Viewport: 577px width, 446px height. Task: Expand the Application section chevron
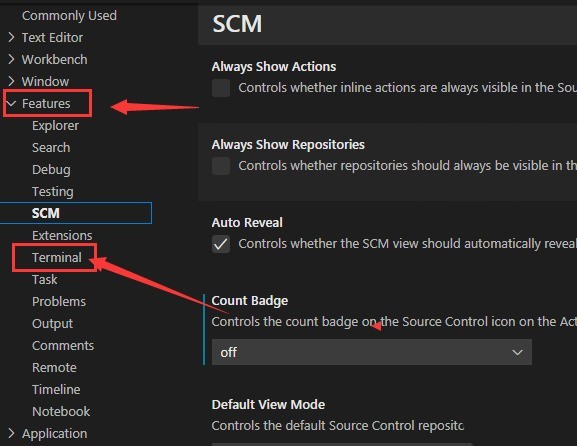[x=11, y=433]
